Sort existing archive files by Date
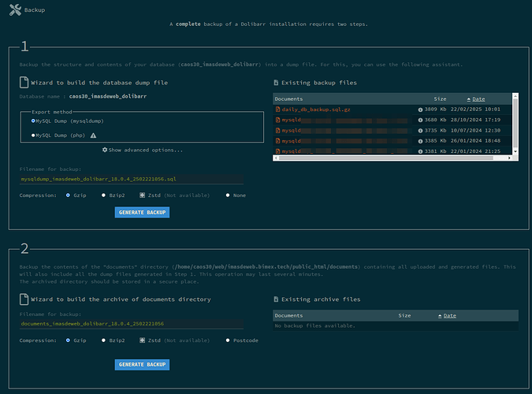 pos(449,316)
